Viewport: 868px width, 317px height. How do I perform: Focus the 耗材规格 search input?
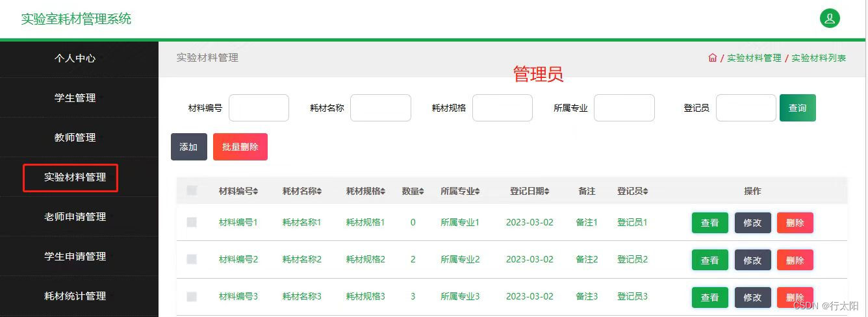tap(502, 108)
